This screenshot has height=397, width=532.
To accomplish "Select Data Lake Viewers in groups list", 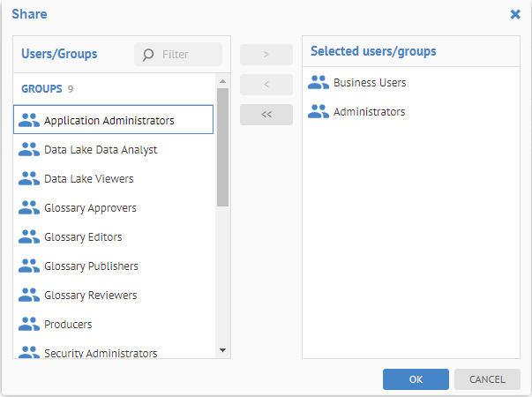I will tap(88, 179).
